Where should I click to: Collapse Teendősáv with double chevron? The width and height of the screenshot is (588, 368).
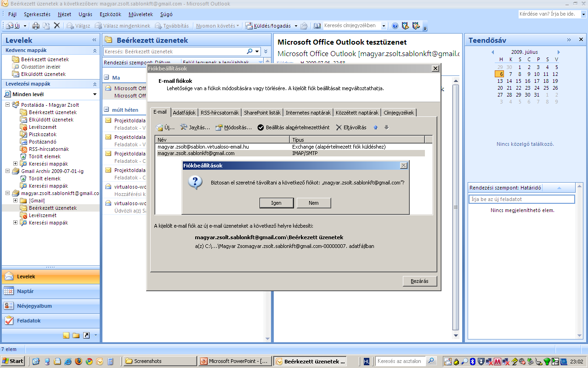(569, 40)
